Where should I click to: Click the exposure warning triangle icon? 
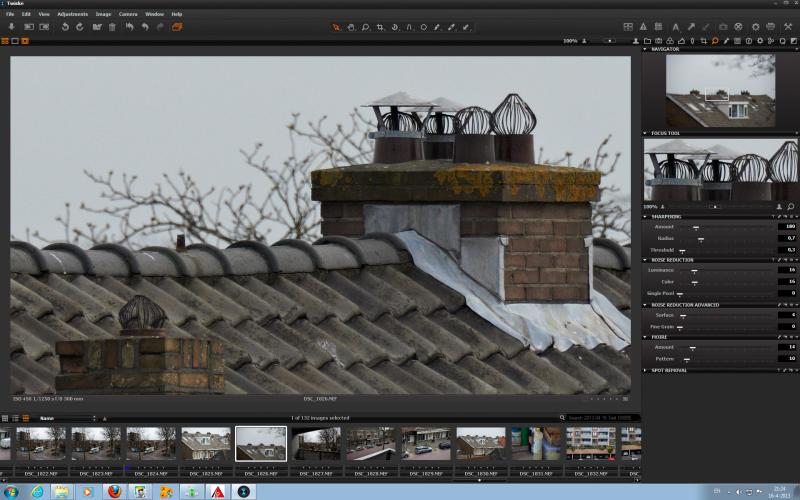(x=643, y=27)
